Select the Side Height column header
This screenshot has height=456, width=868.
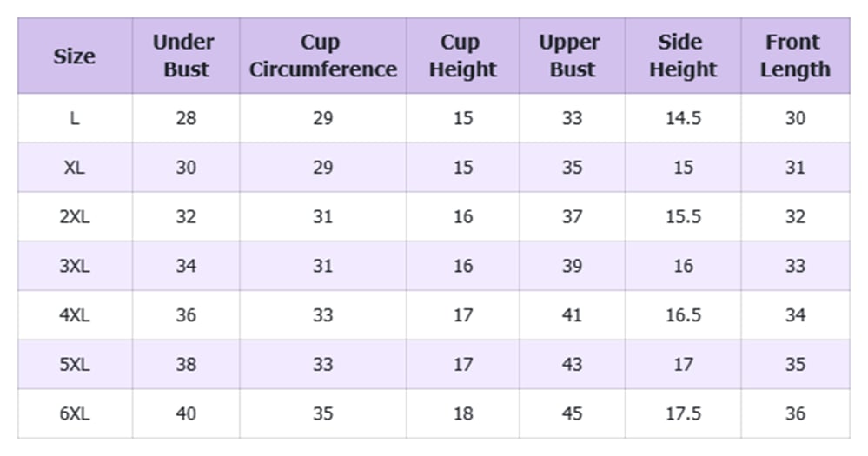[683, 56]
